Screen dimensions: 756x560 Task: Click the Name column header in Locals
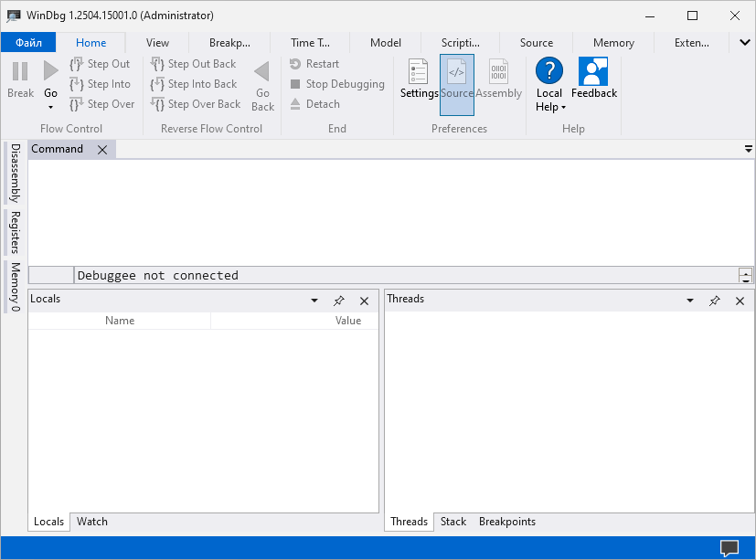(120, 321)
